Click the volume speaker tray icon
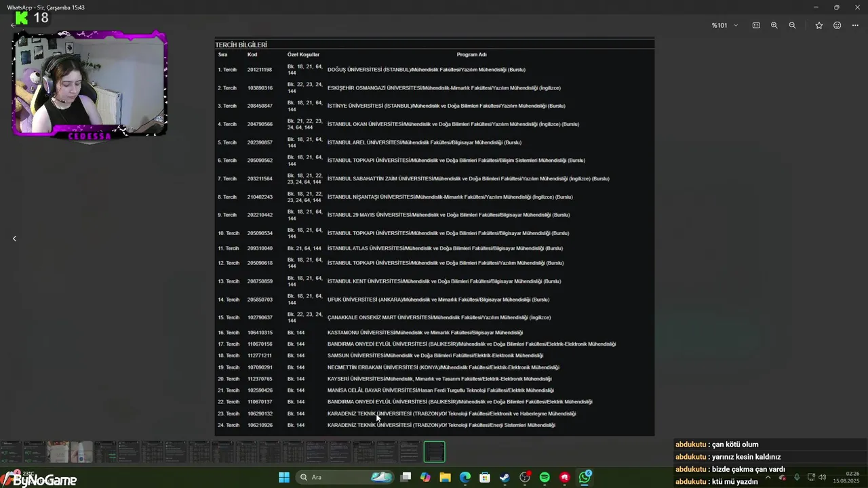This screenshot has width=868, height=488. pyautogui.click(x=822, y=477)
